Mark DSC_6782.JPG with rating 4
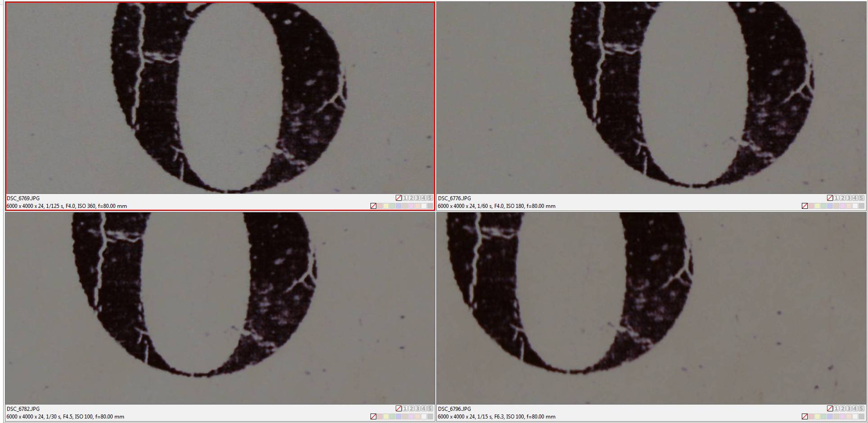 coord(424,409)
